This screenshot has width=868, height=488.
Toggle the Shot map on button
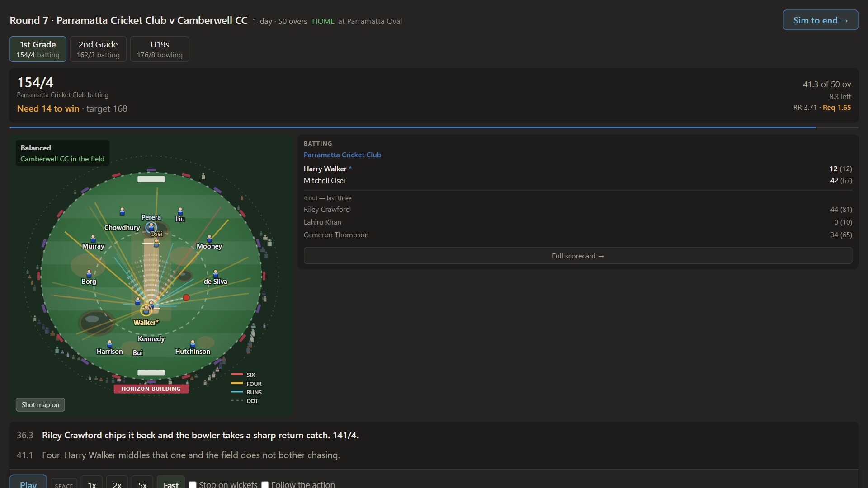click(x=40, y=405)
